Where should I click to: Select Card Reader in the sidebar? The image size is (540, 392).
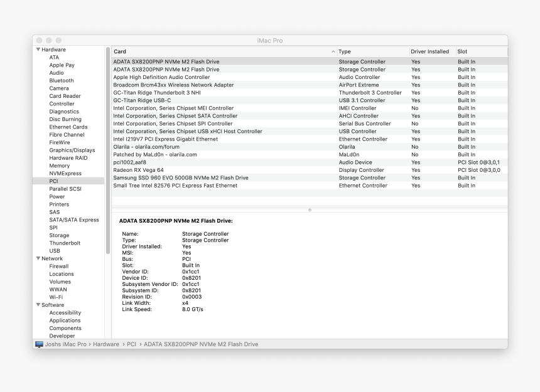click(65, 96)
